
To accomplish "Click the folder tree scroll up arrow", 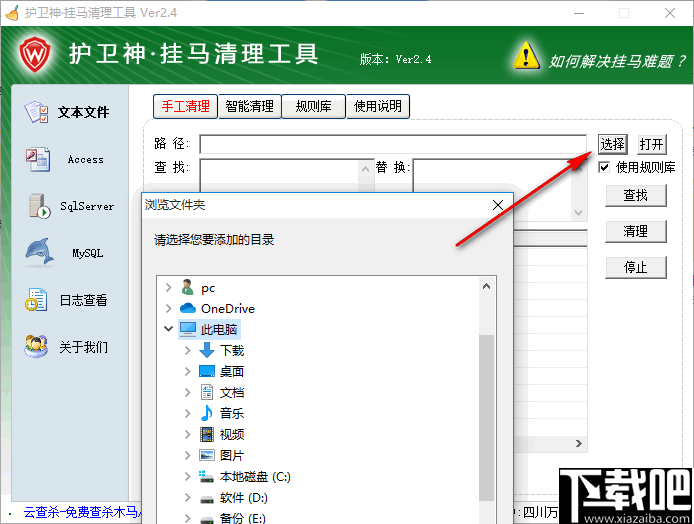I will tap(486, 286).
